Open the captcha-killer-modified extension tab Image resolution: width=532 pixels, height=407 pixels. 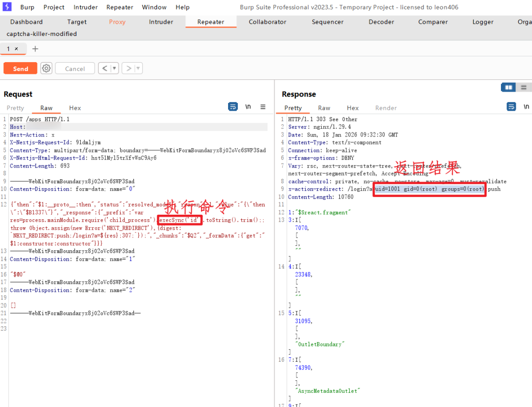pos(42,34)
